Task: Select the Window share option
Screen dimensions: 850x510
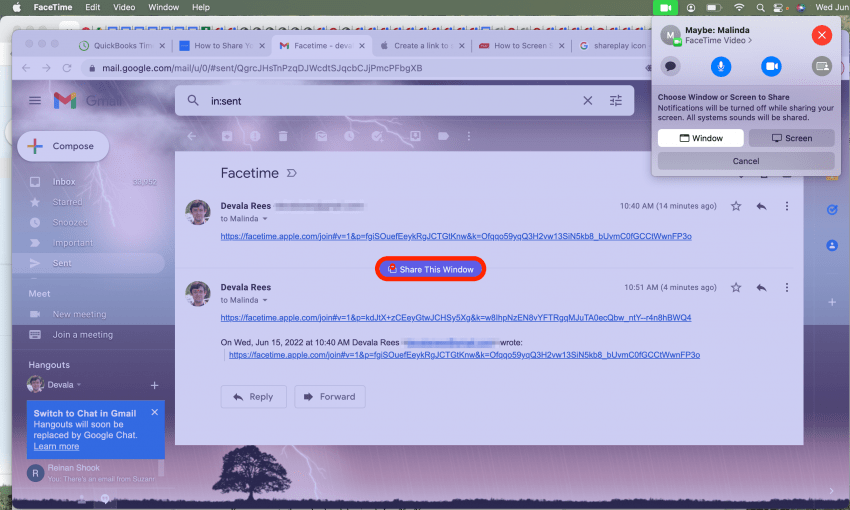Action: [700, 138]
